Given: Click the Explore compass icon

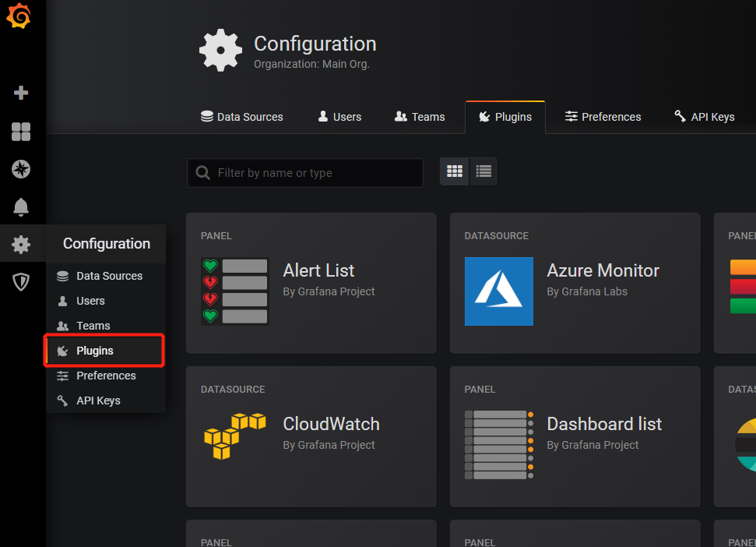Looking at the screenshot, I should [21, 169].
